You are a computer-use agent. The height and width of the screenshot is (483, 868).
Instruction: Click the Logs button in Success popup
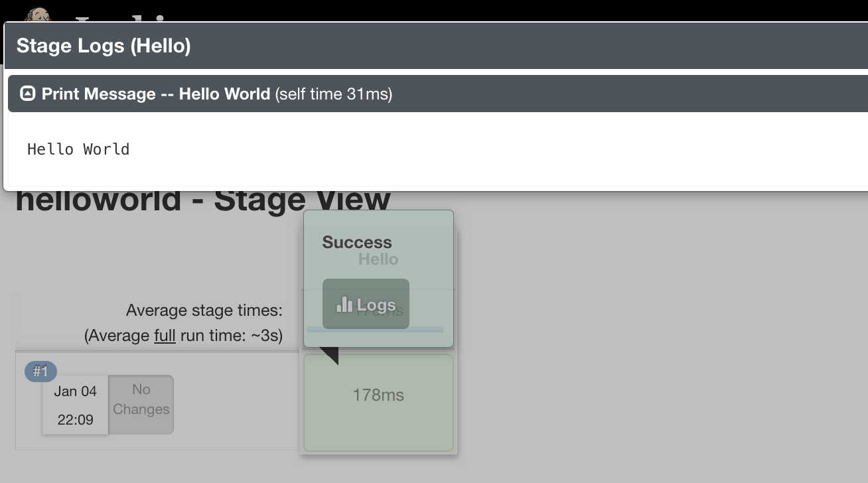[366, 305]
